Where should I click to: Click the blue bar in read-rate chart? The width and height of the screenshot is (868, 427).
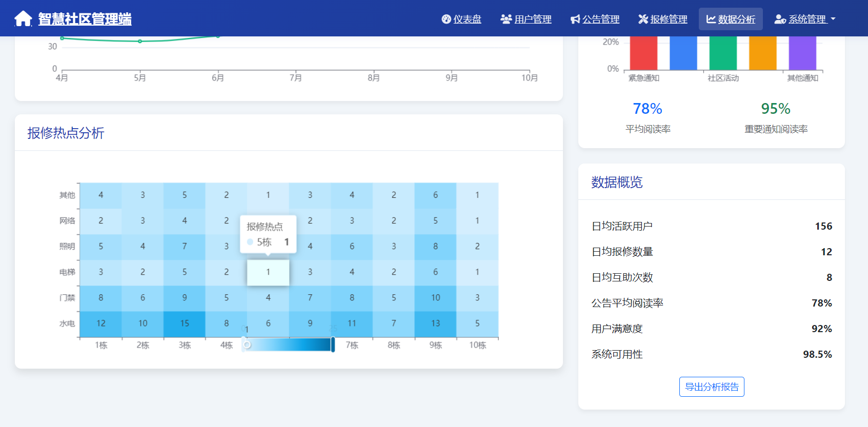click(683, 53)
